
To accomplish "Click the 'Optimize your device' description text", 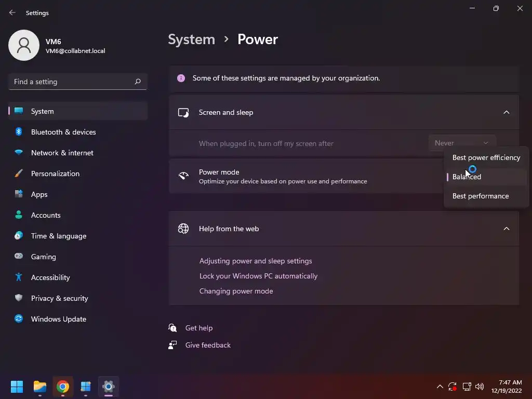I will [283, 181].
